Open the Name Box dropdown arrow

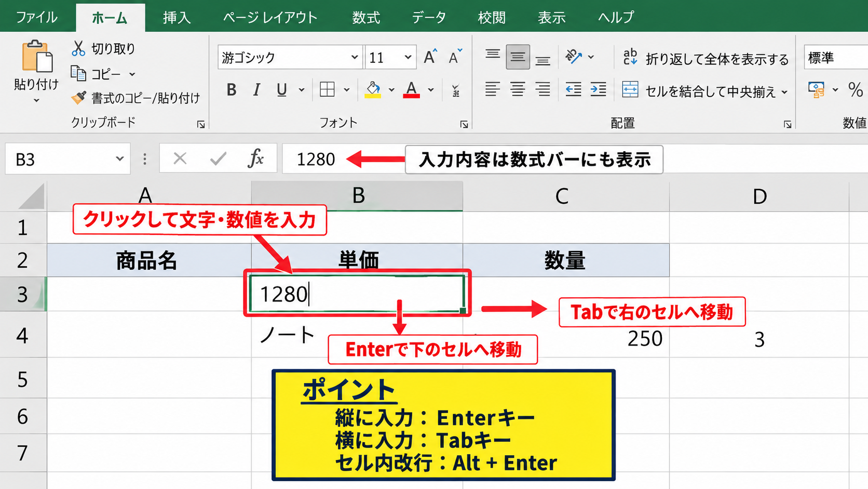point(119,158)
